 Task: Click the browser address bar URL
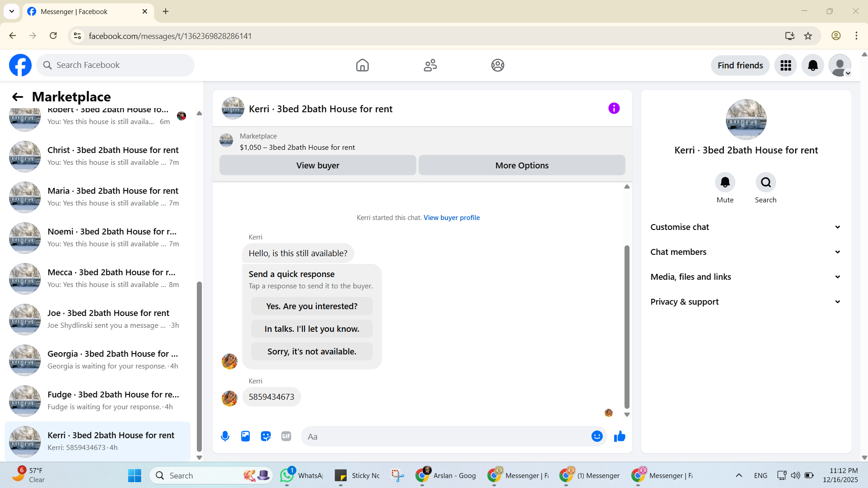pos(170,36)
